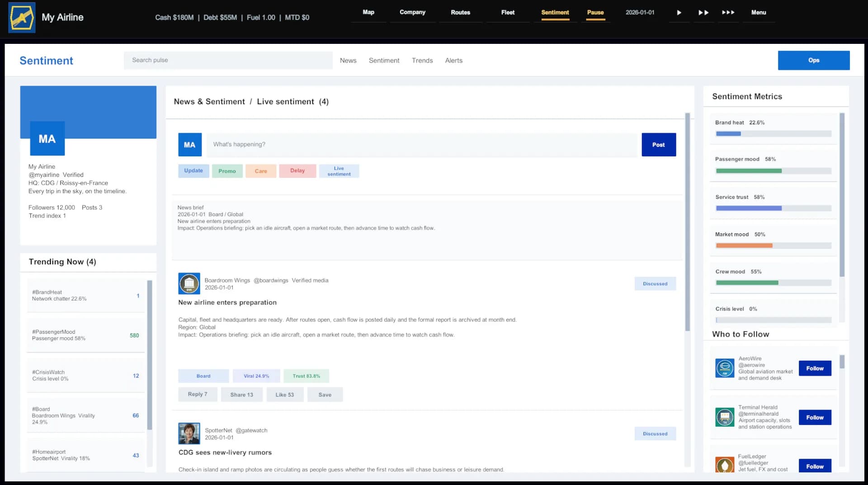Open the Company tab
The image size is (868, 485).
point(412,13)
